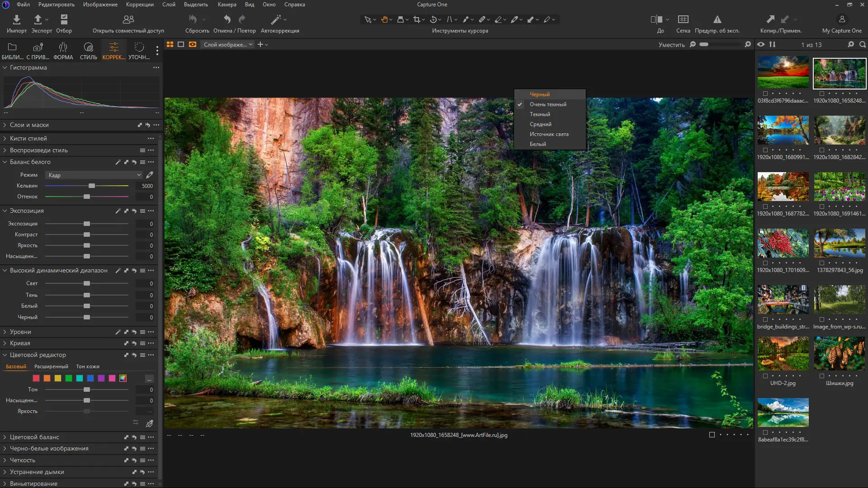Switch to Расширенный color editor tab

point(51,366)
